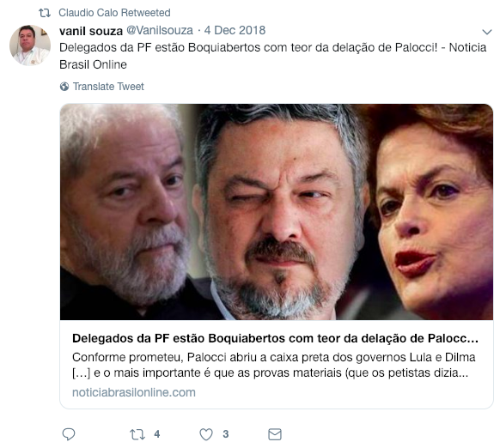The width and height of the screenshot is (500, 448).
Task: Open vanil souza's profile picture
Action: (x=30, y=45)
